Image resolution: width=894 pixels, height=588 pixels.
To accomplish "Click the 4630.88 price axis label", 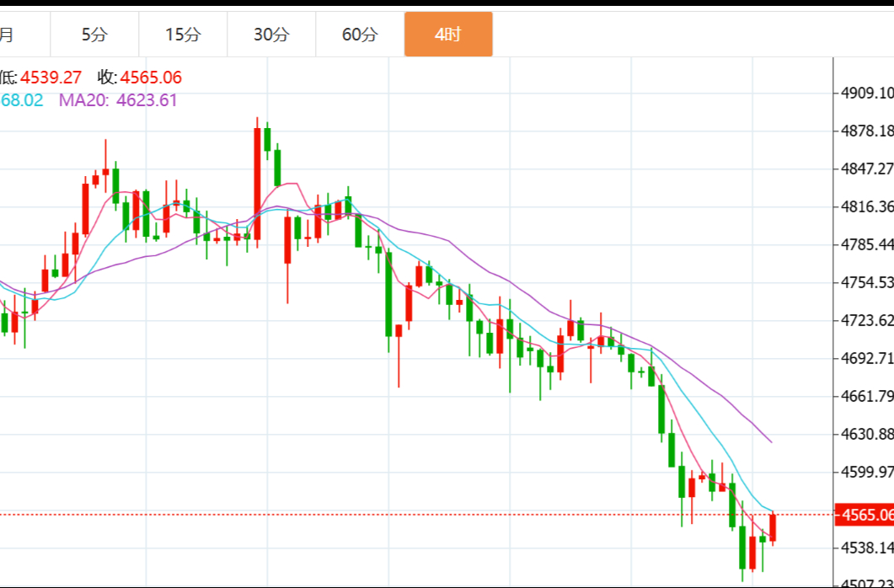I will click(867, 434).
